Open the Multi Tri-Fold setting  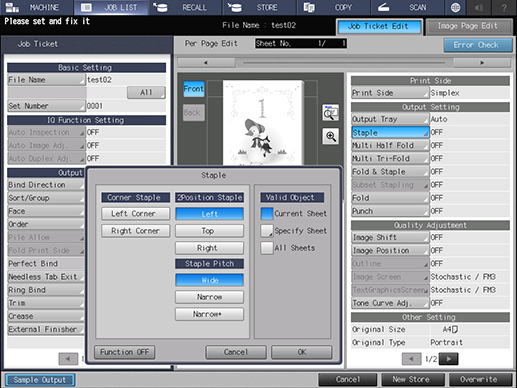(x=390, y=159)
